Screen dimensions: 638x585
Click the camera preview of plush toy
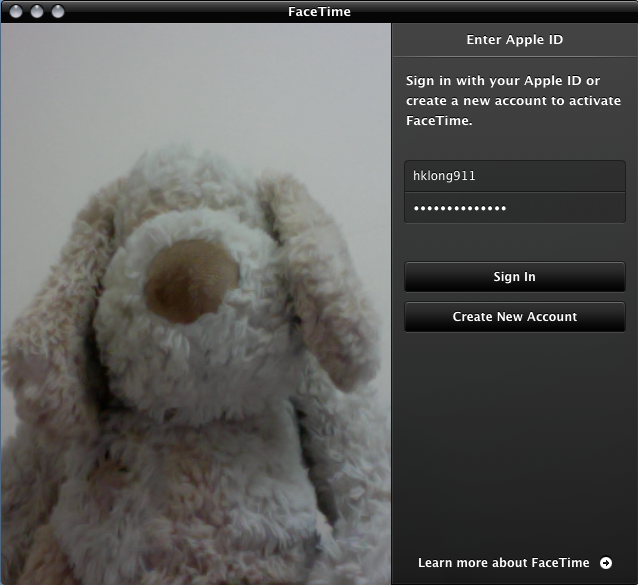(x=196, y=304)
